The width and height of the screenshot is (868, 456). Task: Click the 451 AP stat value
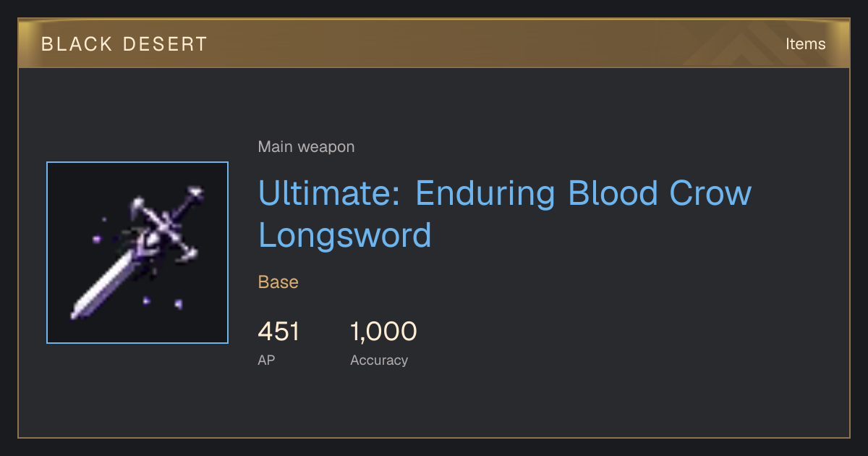[x=278, y=332]
